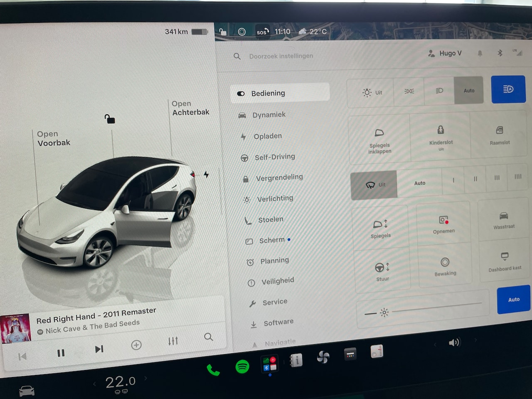532x399 pixels.
Task: Open the white notes app icon in dock
Action: pos(377,351)
